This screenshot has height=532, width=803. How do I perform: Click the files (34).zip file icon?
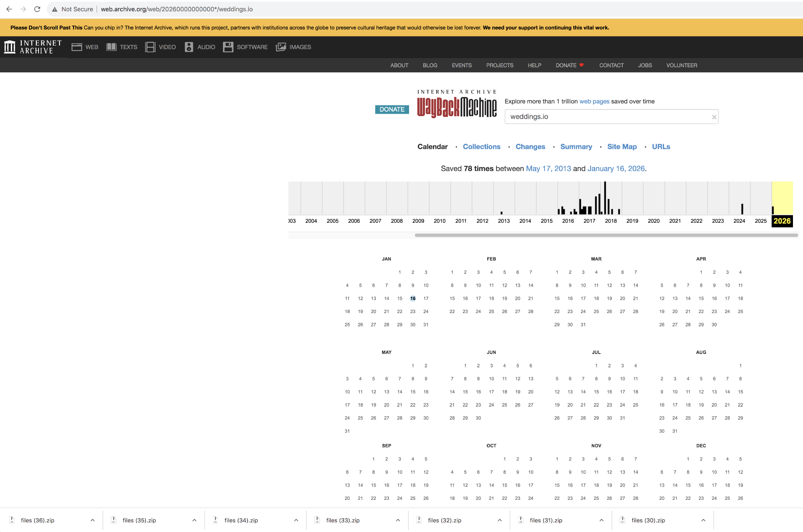click(x=215, y=520)
